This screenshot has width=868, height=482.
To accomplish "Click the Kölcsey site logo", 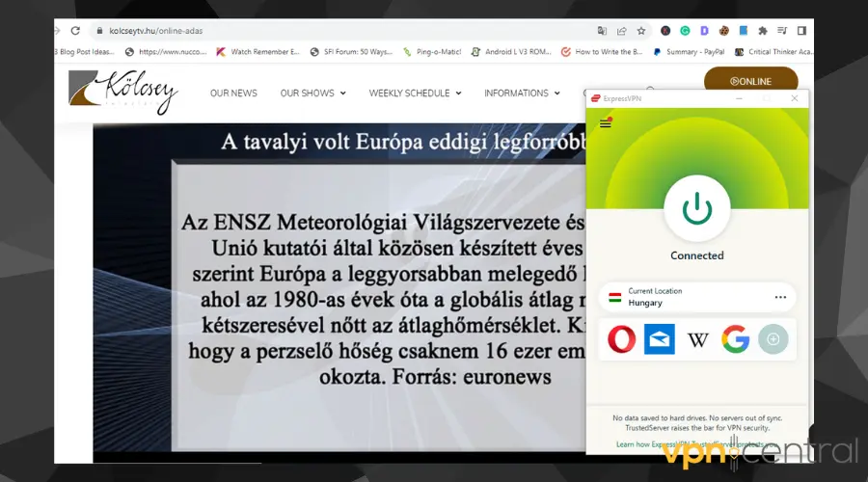I will tap(122, 92).
